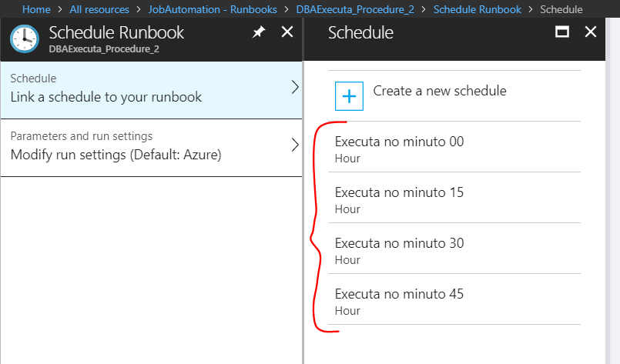620x364 pixels.
Task: Open DBAExecuta_Procedure_2 breadcrumb link
Action: point(356,10)
